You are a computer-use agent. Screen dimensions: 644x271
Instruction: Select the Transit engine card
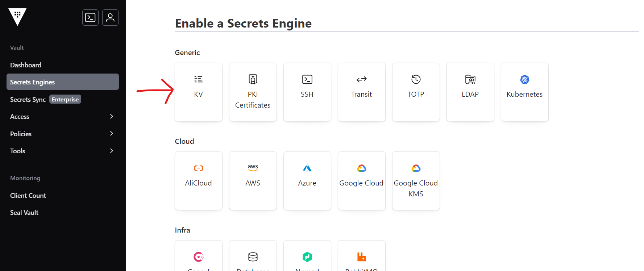point(361,92)
